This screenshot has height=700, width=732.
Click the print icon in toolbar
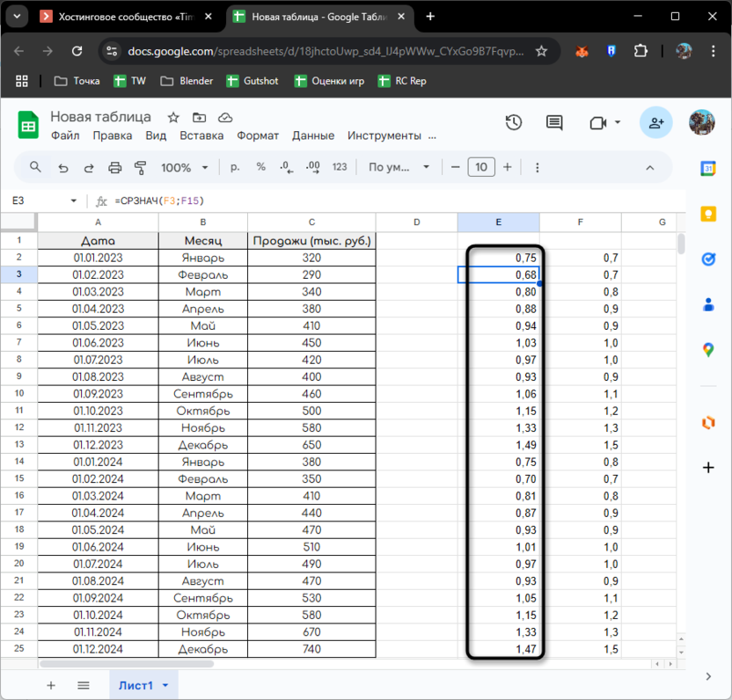point(114,167)
